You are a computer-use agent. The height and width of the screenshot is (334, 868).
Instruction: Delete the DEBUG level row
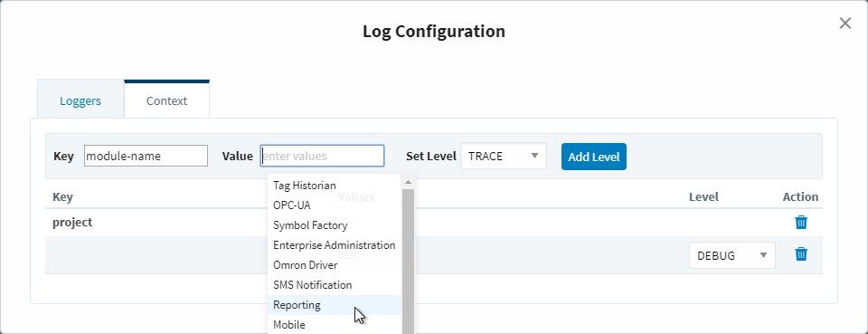click(801, 254)
